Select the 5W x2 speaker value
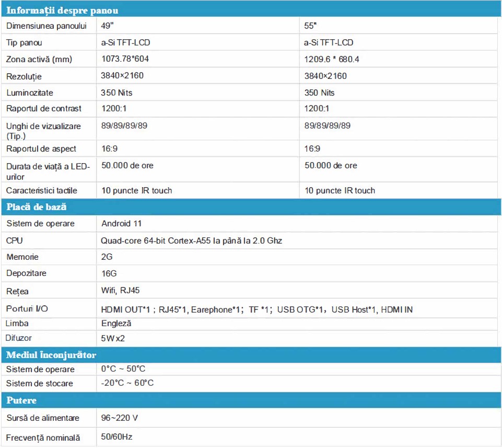This screenshot has width=502, height=448. coord(113,338)
